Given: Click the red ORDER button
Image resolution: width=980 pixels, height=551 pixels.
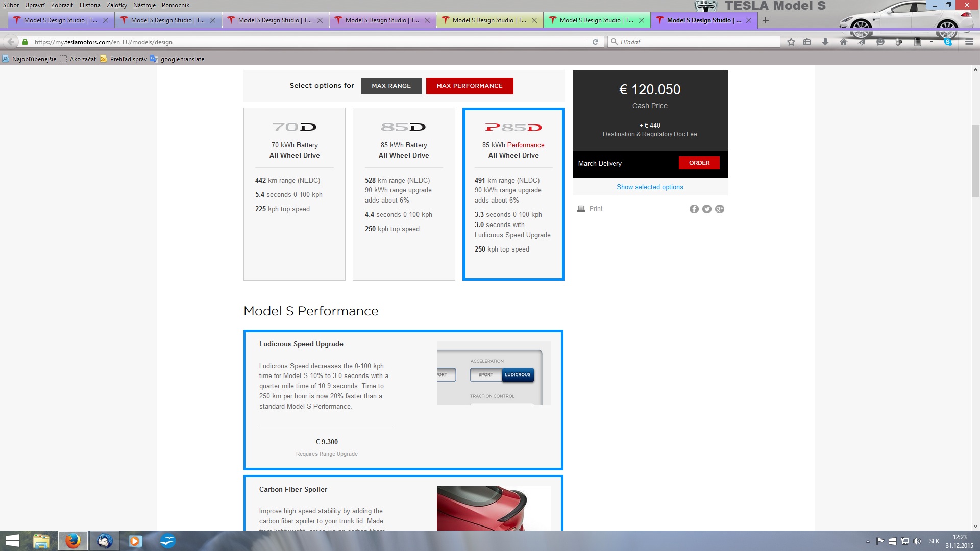Looking at the screenshot, I should [699, 163].
